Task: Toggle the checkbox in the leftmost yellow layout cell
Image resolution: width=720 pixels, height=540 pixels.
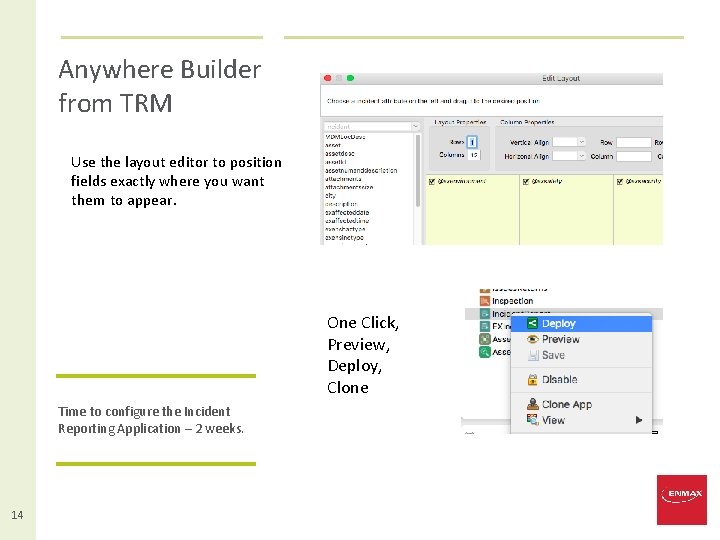Action: click(x=432, y=182)
